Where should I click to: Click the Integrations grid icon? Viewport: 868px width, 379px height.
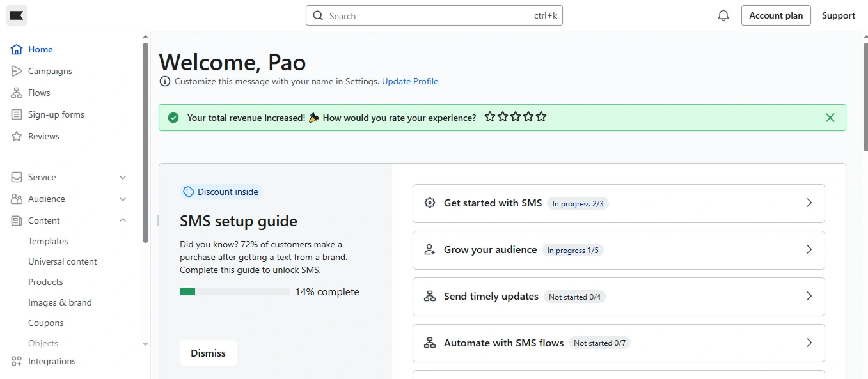[x=17, y=361]
